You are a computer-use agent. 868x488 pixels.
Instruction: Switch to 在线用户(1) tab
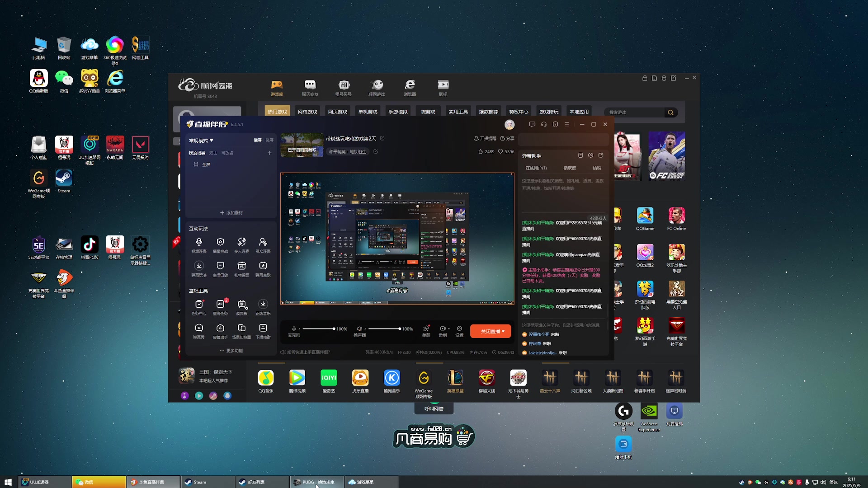pyautogui.click(x=536, y=168)
